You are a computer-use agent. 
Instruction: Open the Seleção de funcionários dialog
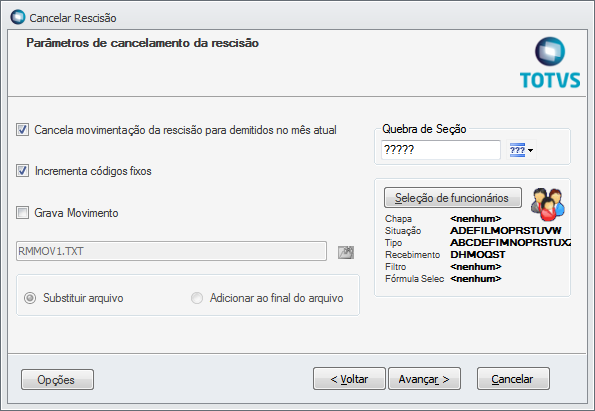[453, 198]
